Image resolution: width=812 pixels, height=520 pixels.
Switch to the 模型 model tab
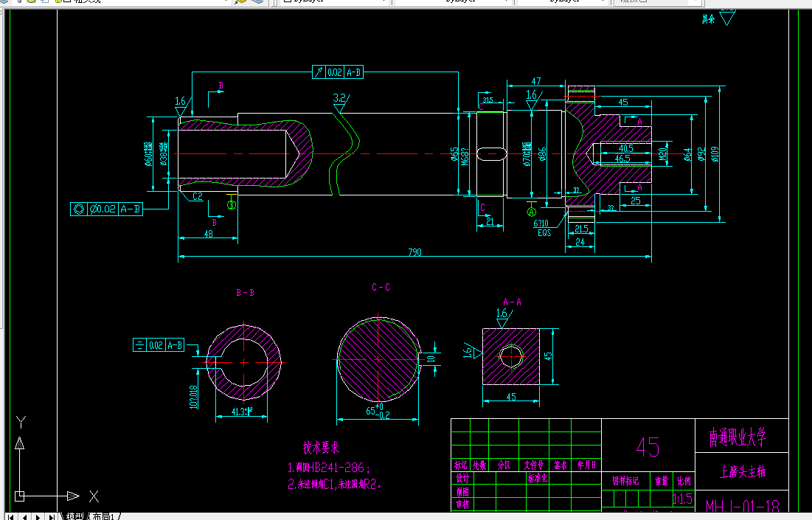(75, 516)
